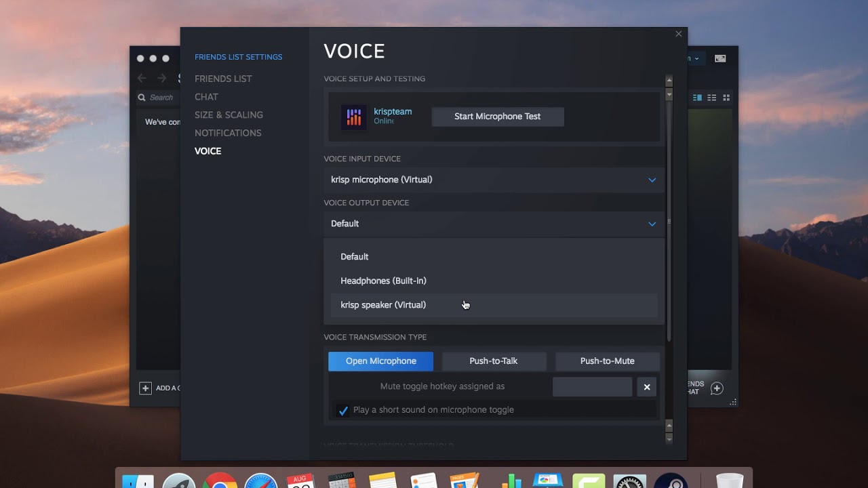Click the search magnifier in Steam window

142,98
